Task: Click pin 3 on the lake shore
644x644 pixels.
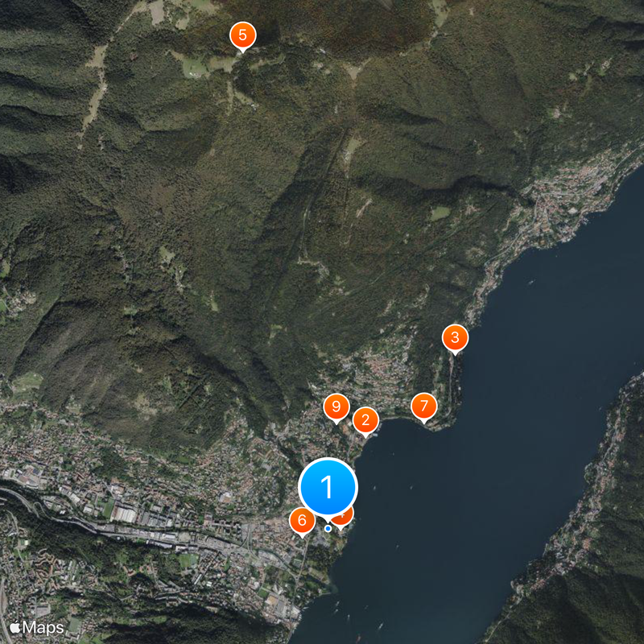Action: coord(454,338)
